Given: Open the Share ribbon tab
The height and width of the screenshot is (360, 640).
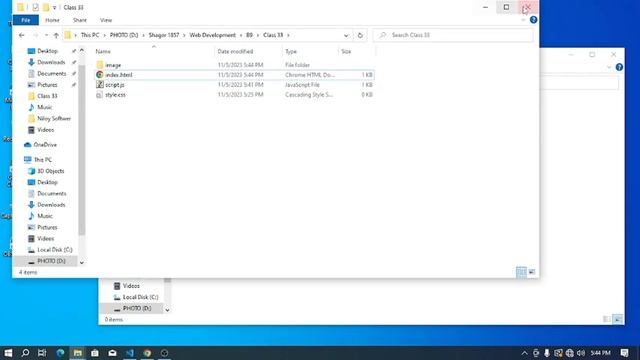Looking at the screenshot, I should tap(80, 20).
